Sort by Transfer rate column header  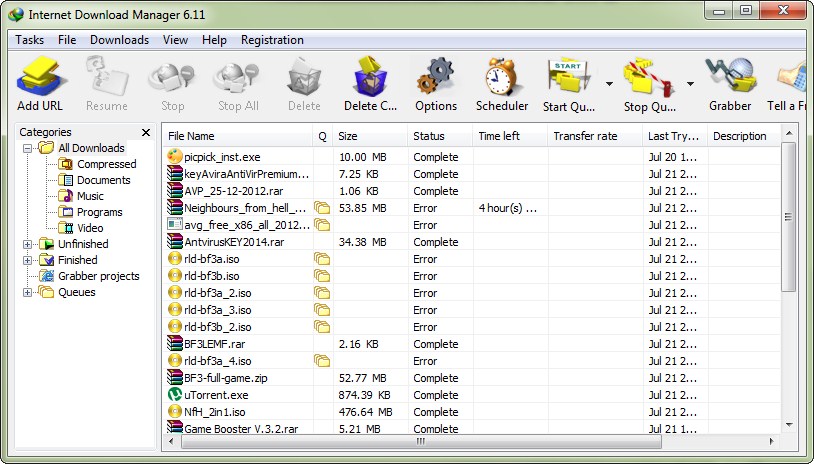[595, 136]
